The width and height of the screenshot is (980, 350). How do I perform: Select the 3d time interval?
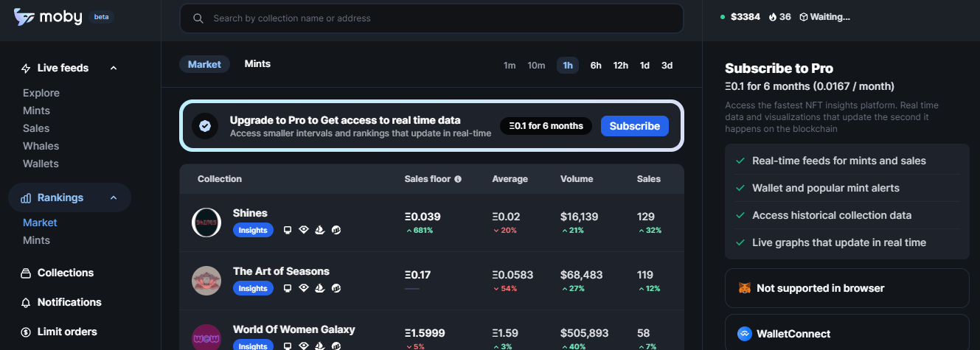click(667, 66)
